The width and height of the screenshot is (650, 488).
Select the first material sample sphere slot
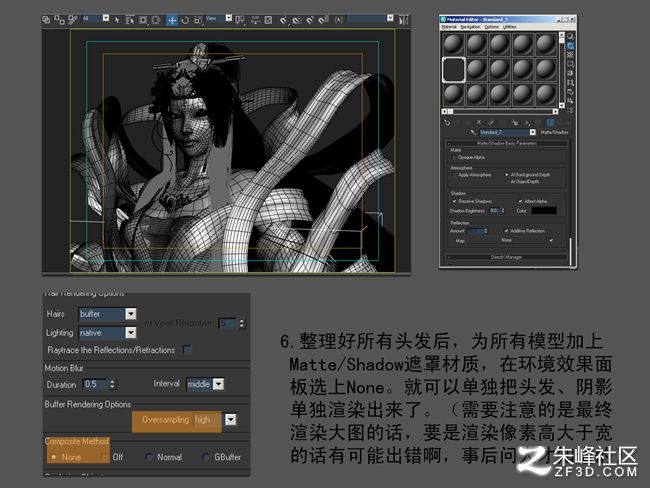click(x=454, y=45)
